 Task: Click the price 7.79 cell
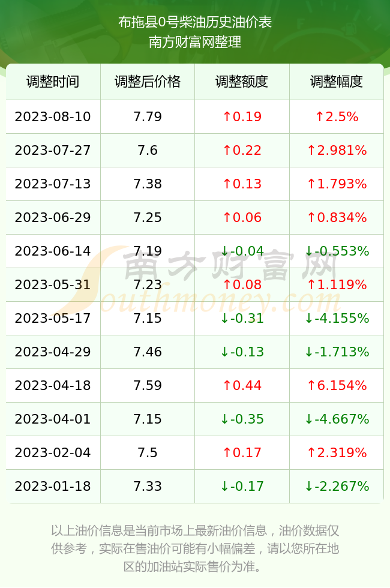(x=148, y=116)
